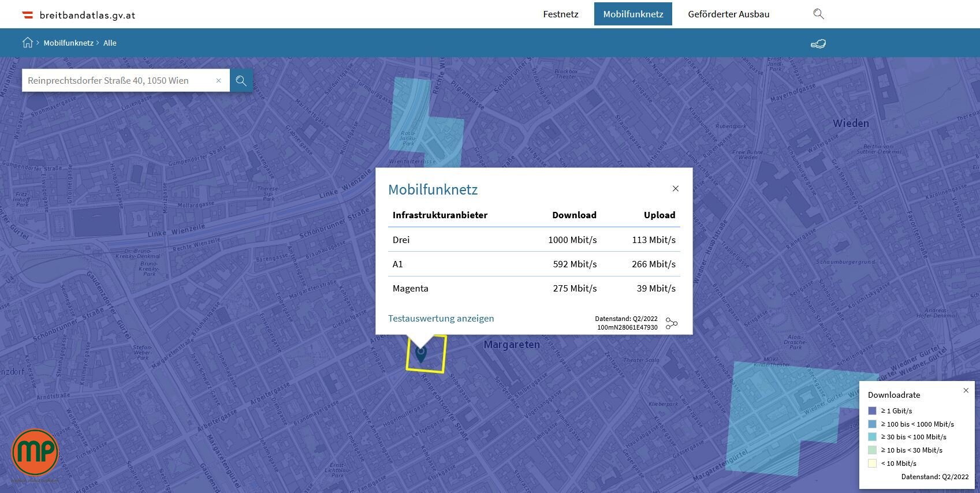Select the active Mobilfunknetz navigation tab
Screen dimensions: 980x493
[x=633, y=14]
